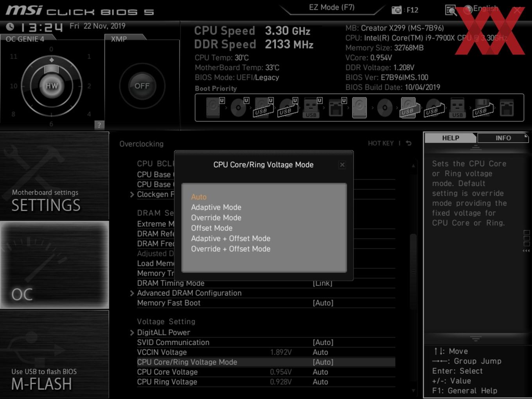Click the scroll up arrow of settings list
532x399 pixels.
tap(413, 166)
